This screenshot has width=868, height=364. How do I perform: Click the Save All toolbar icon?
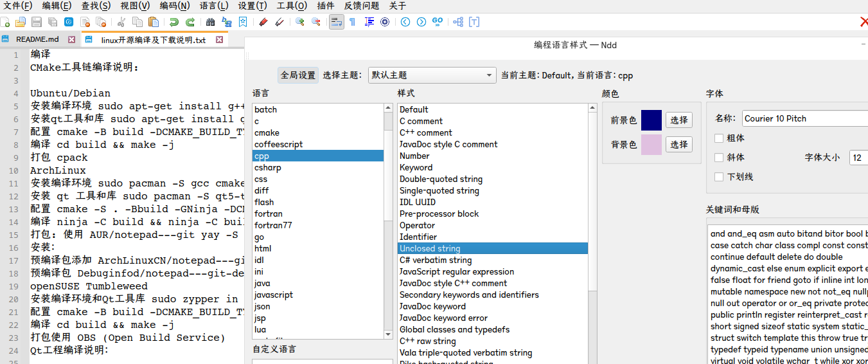click(53, 22)
